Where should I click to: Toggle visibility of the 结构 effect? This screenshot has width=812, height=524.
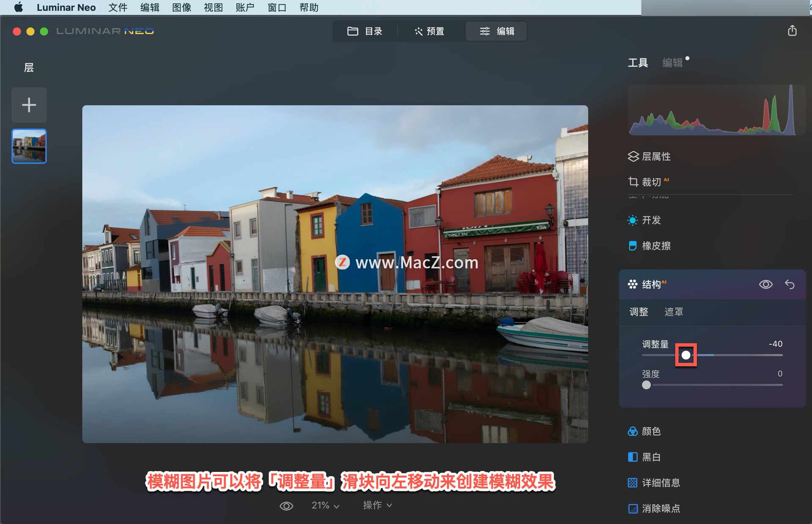(765, 284)
